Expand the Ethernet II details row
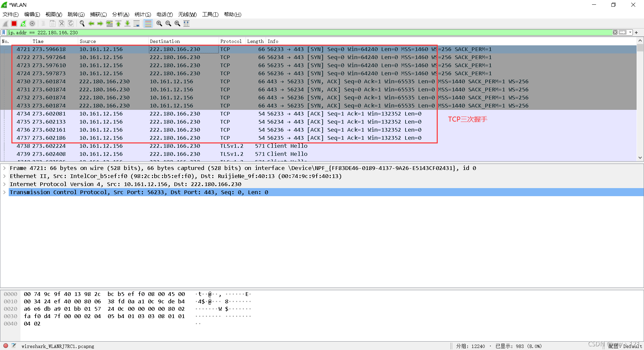This screenshot has width=644, height=350. pos(4,176)
